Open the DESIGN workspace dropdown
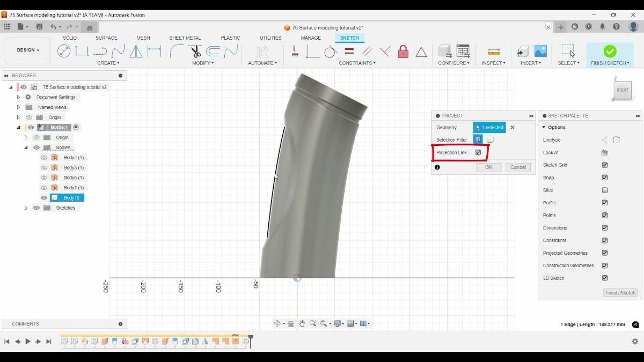 click(x=28, y=50)
